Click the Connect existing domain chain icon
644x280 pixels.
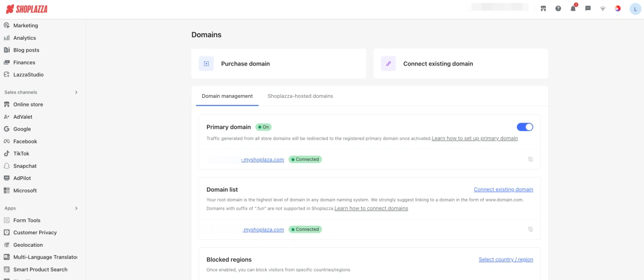click(389, 63)
